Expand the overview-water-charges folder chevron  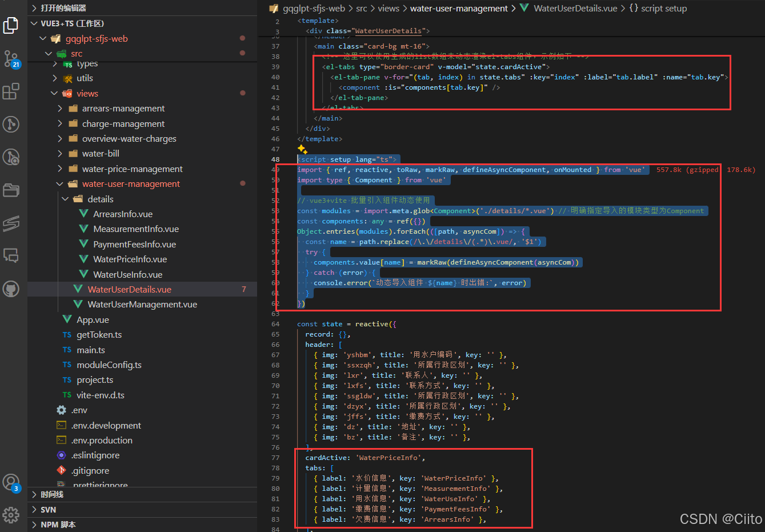click(60, 138)
